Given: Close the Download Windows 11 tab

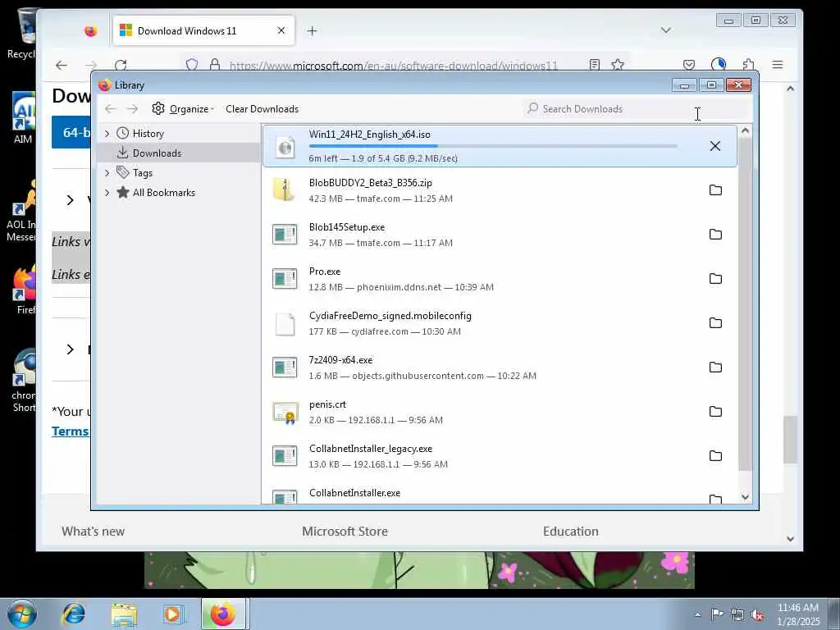Looking at the screenshot, I should pyautogui.click(x=281, y=30).
